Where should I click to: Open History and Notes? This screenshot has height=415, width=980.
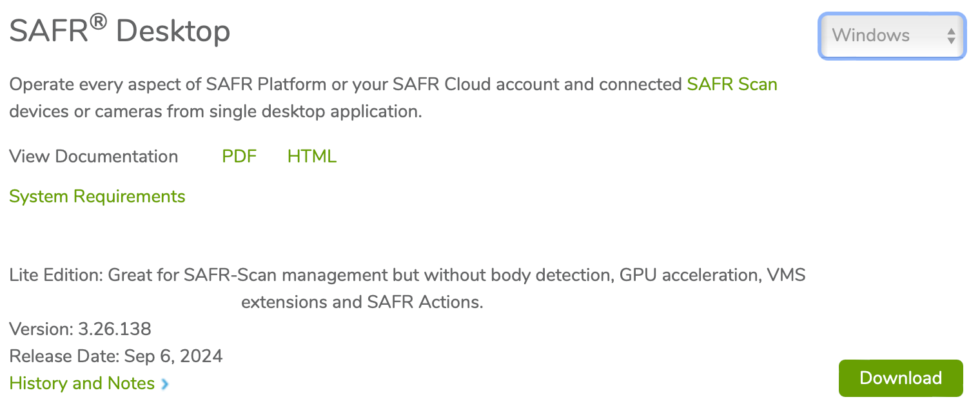pyautogui.click(x=82, y=383)
